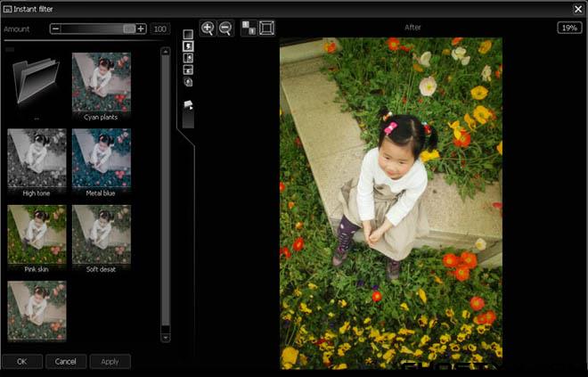This screenshot has height=377, width=588.
Task: Click the icon above the vertical gradient bar
Action: [188, 104]
